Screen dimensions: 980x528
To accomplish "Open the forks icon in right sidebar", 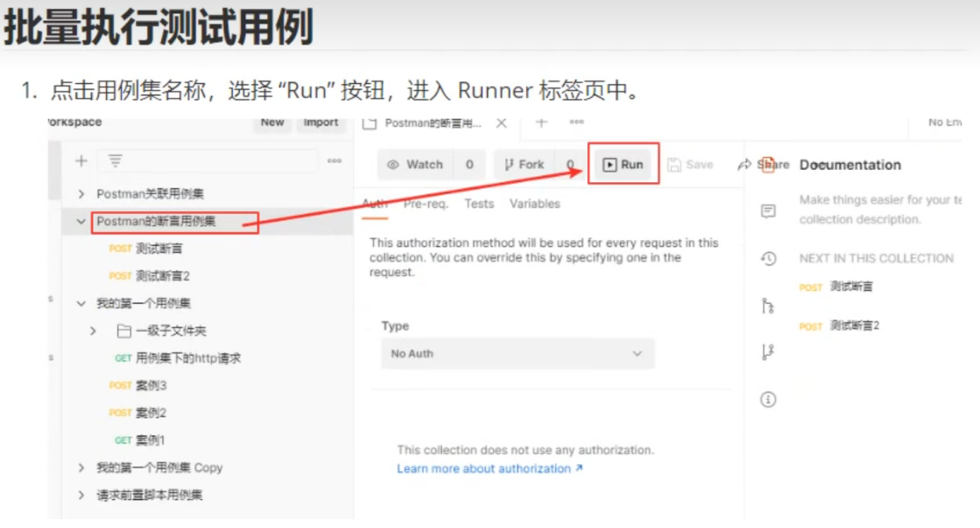I will click(x=768, y=352).
